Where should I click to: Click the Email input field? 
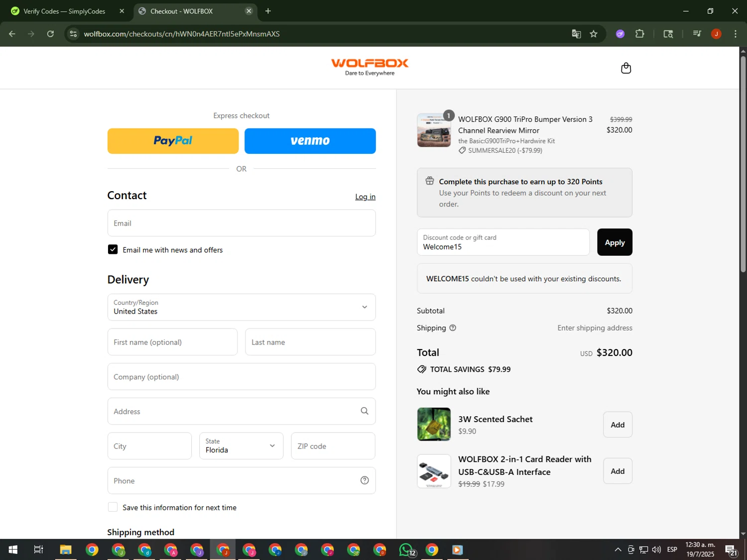coord(242,223)
